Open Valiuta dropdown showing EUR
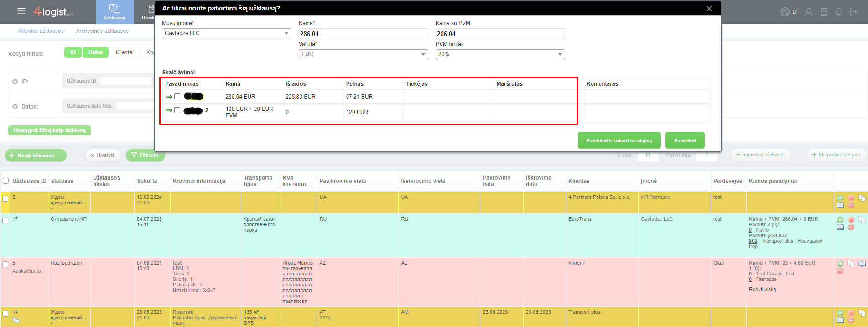This screenshot has width=868, height=327. (364, 54)
